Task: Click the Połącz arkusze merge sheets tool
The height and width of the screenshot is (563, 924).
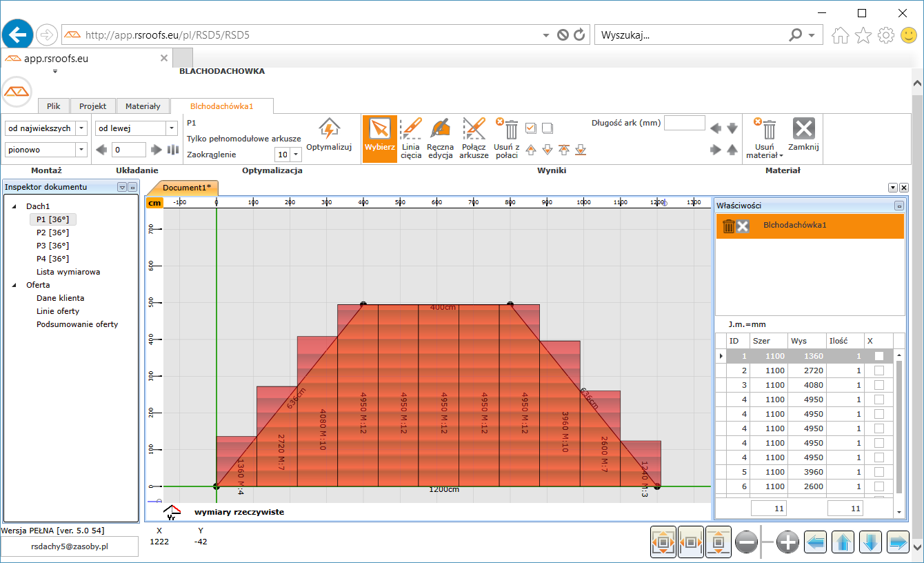Action: [474, 138]
